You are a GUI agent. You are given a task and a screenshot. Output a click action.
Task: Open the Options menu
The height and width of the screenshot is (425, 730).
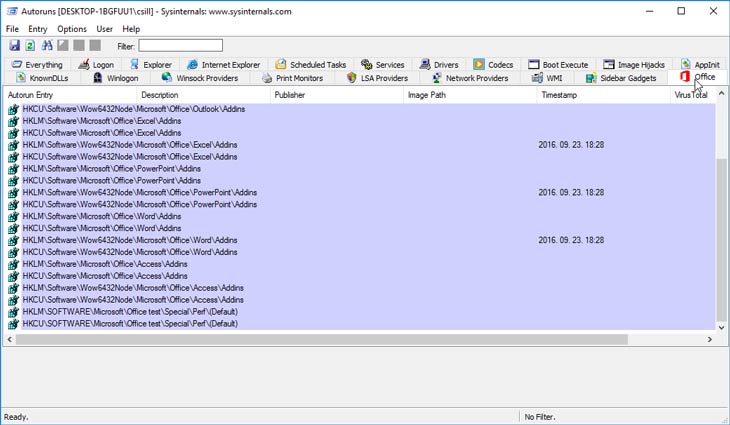[x=72, y=29]
